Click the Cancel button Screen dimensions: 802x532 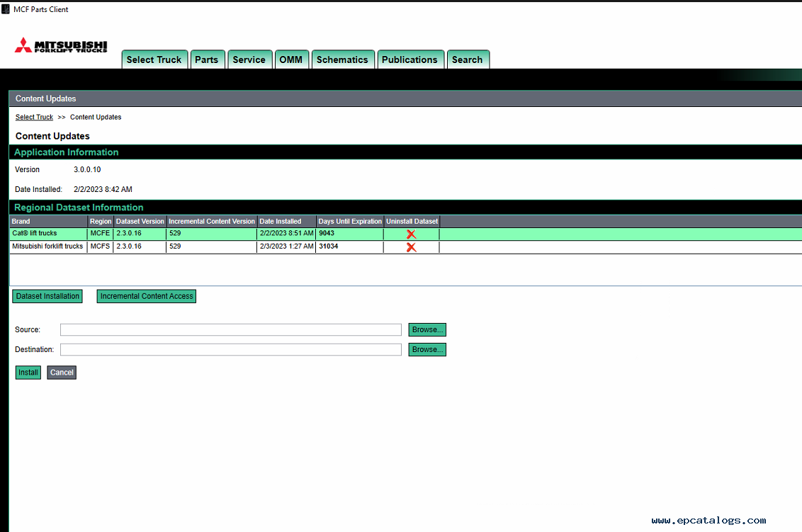click(62, 373)
